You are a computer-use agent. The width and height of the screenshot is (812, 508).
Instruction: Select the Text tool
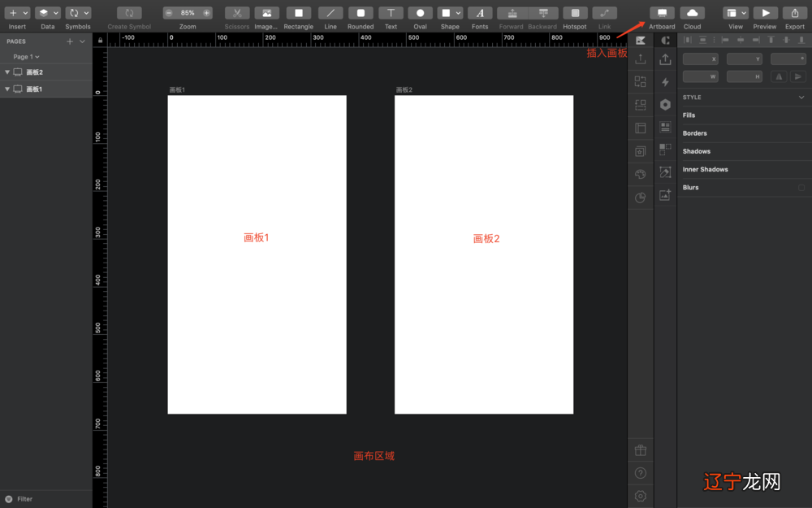coord(391,13)
